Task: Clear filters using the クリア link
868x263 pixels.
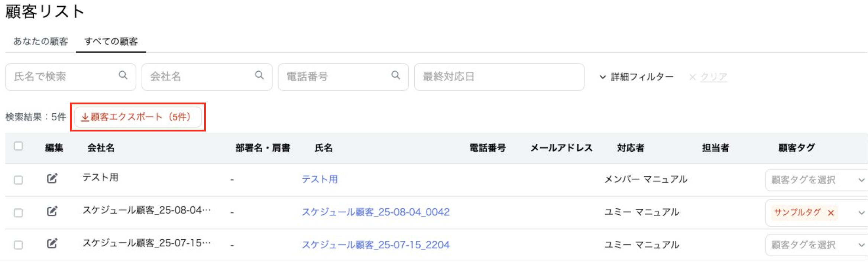Action: 713,77
